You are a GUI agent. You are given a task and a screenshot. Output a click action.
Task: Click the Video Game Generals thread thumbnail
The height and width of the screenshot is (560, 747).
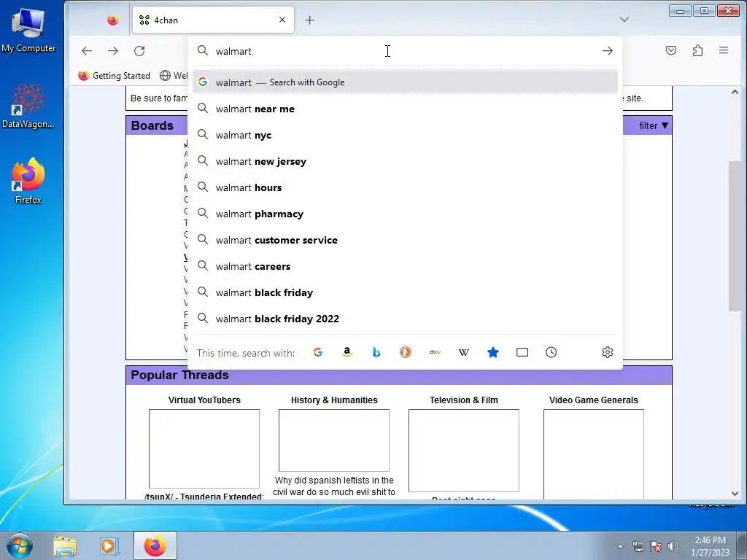(594, 454)
